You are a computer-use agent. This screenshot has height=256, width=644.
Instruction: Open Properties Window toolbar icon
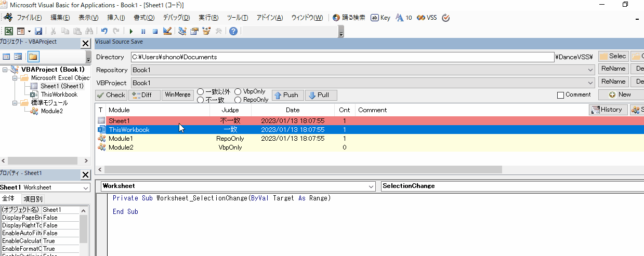[x=194, y=31]
